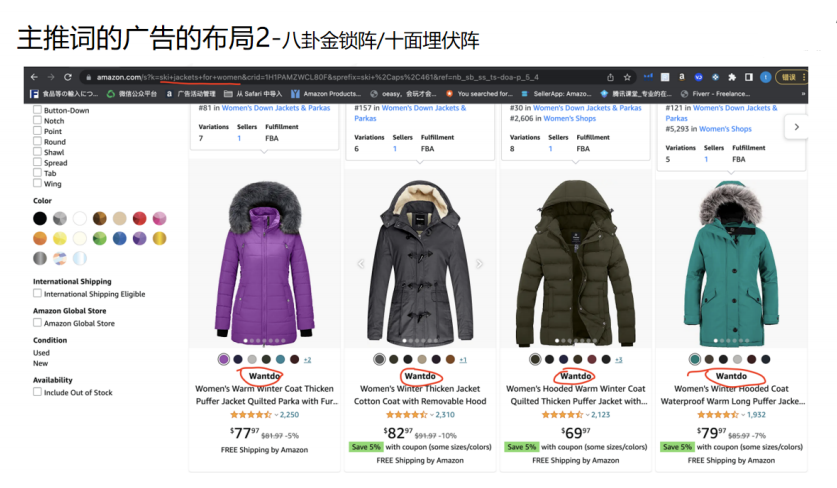This screenshot has width=837, height=488.
Task: Bookmark the page with the star icon
Action: click(x=627, y=77)
